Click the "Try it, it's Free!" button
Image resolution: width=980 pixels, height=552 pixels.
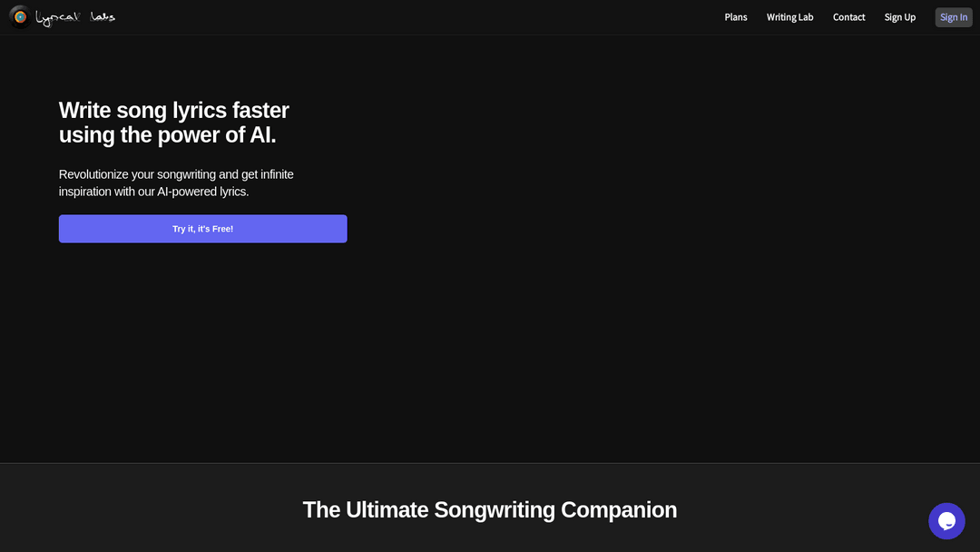[202, 229]
